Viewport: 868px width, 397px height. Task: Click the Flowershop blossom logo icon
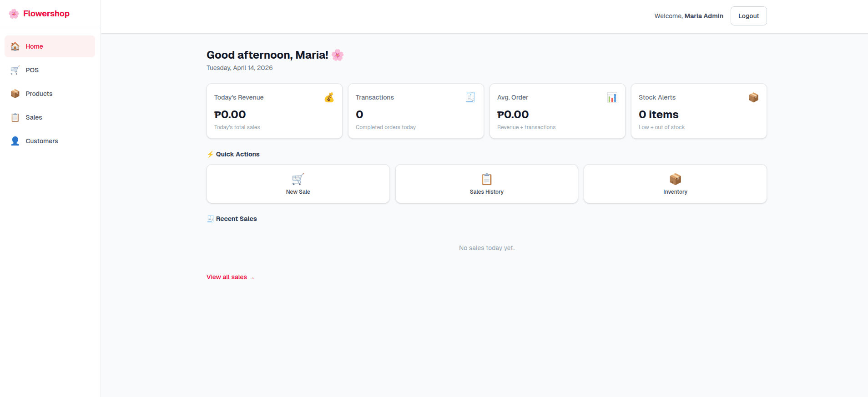14,14
